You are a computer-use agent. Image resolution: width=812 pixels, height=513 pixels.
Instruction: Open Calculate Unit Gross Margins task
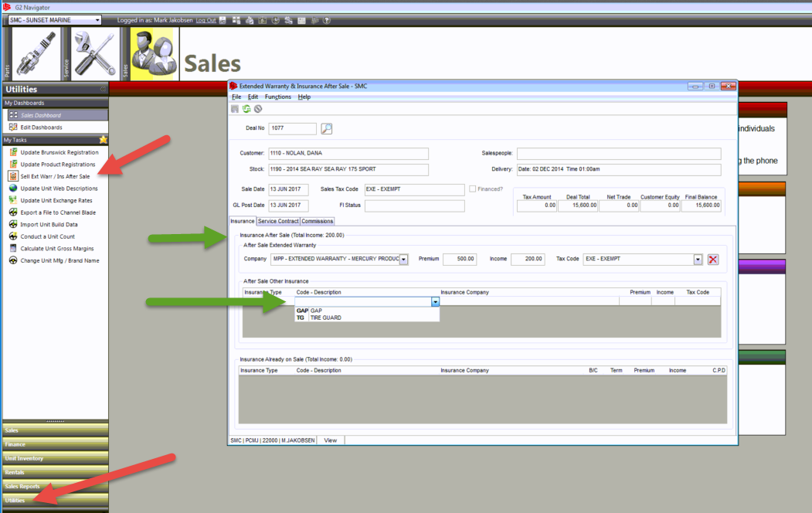[57, 249]
